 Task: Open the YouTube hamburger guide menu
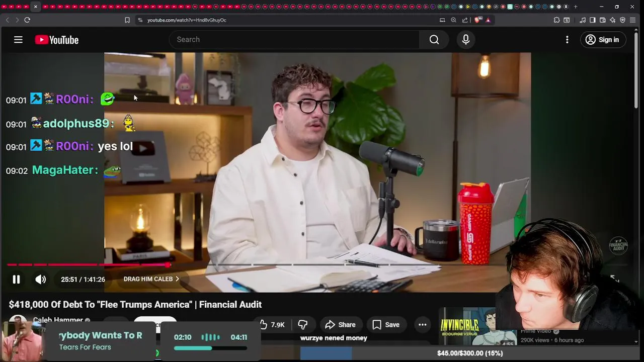click(x=18, y=40)
